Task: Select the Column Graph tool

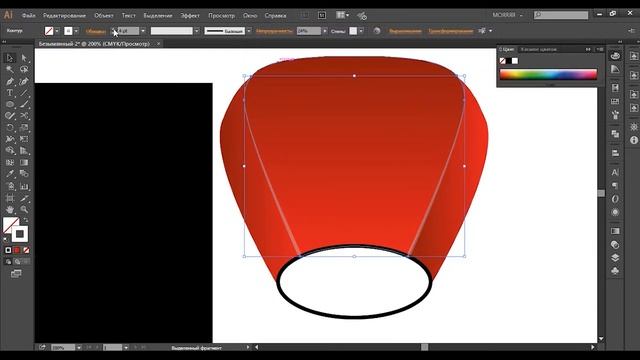Action: [24, 186]
